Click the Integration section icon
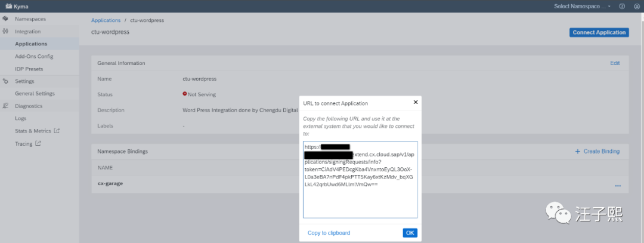The image size is (644, 243). click(x=6, y=31)
